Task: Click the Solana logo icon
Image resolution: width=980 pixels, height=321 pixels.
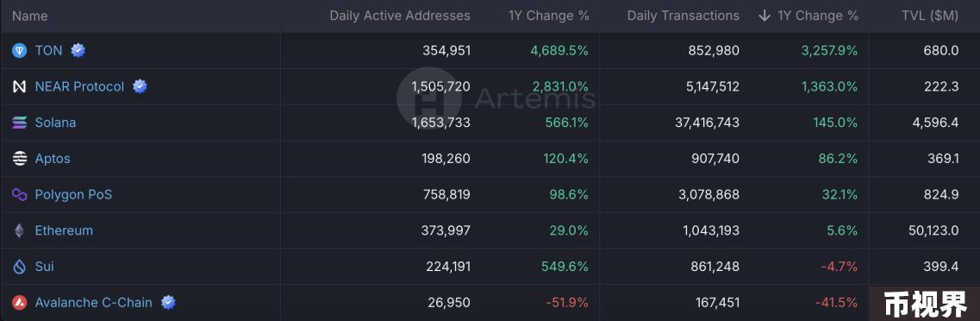Action: pos(19,123)
